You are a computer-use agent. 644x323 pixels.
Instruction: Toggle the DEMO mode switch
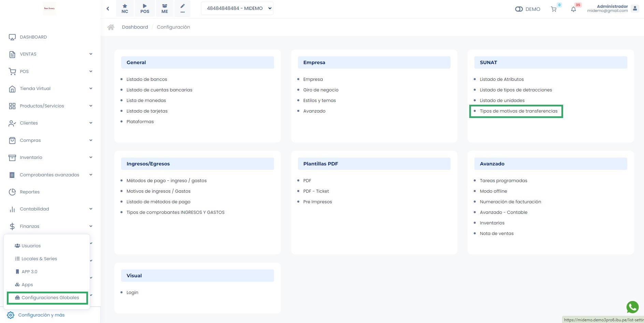519,9
